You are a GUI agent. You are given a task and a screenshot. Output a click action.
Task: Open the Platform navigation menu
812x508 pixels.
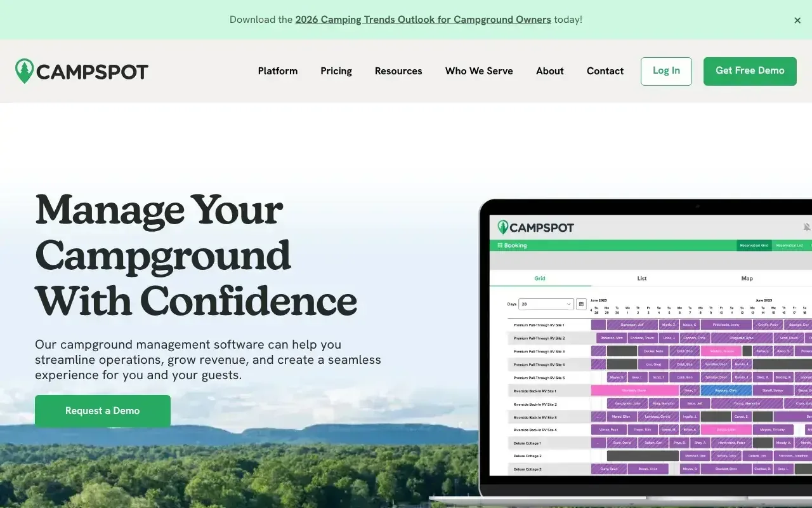pyautogui.click(x=277, y=71)
